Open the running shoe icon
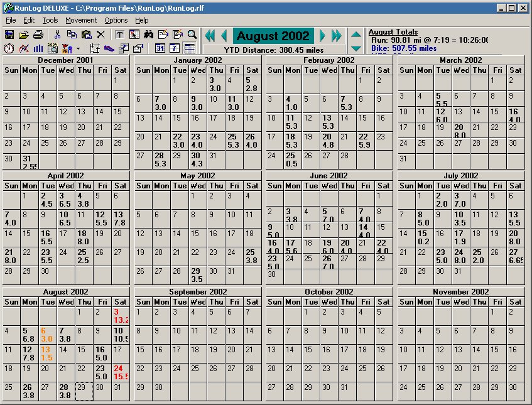Screen dimensions: 532x405 click(109, 48)
